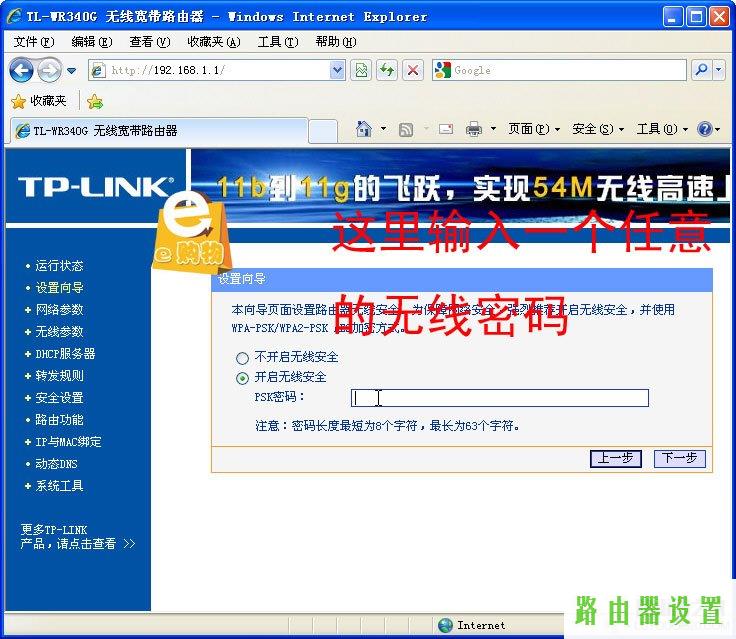Image resolution: width=736 pixels, height=639 pixels.
Task: Open 设置向导 in the sidebar
Action: [x=59, y=288]
